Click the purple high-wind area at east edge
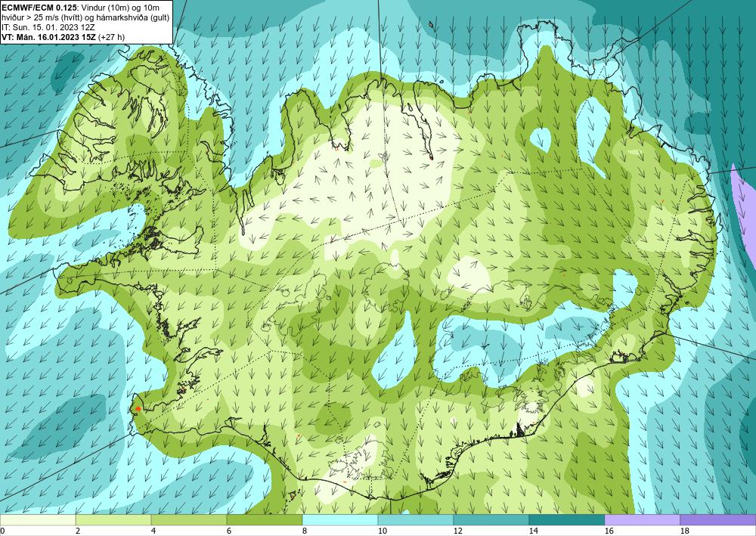Viewport: 756px width, 536px height. point(744,217)
